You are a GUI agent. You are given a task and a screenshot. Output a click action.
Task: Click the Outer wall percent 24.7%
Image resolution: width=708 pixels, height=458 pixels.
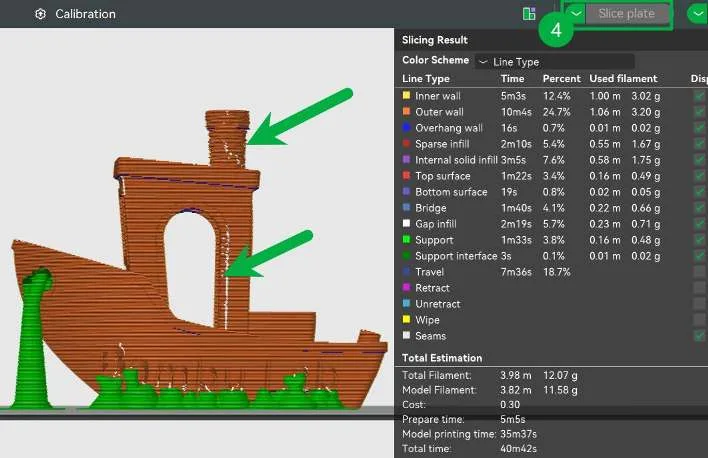pos(556,112)
